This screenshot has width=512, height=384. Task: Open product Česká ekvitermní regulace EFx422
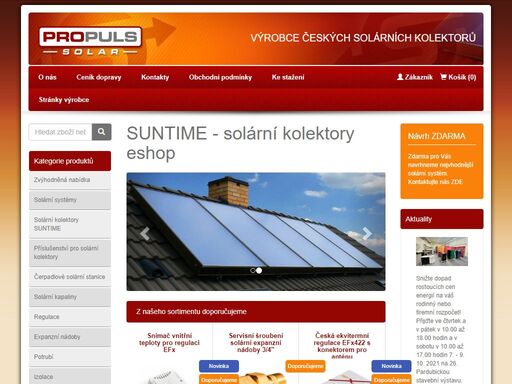coord(342,346)
